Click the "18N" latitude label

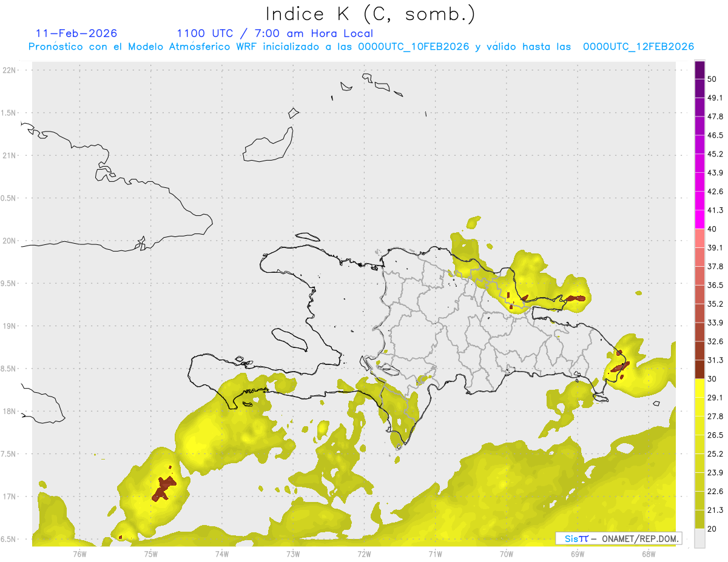pos(10,411)
